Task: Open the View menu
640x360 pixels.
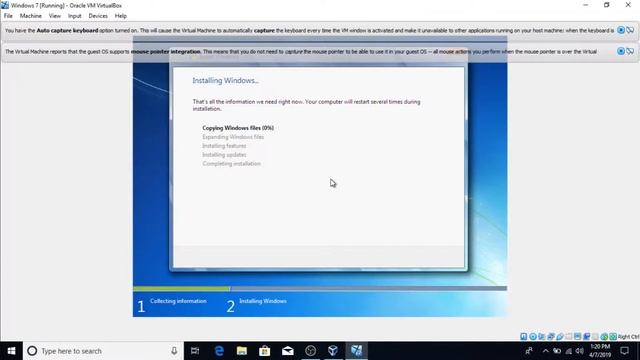Action: [55, 16]
